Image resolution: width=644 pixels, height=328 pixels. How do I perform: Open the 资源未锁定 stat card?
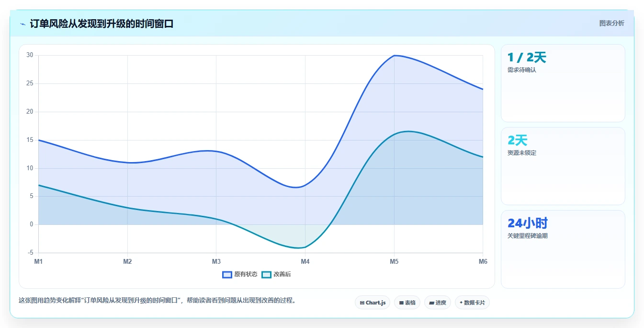coord(563,166)
